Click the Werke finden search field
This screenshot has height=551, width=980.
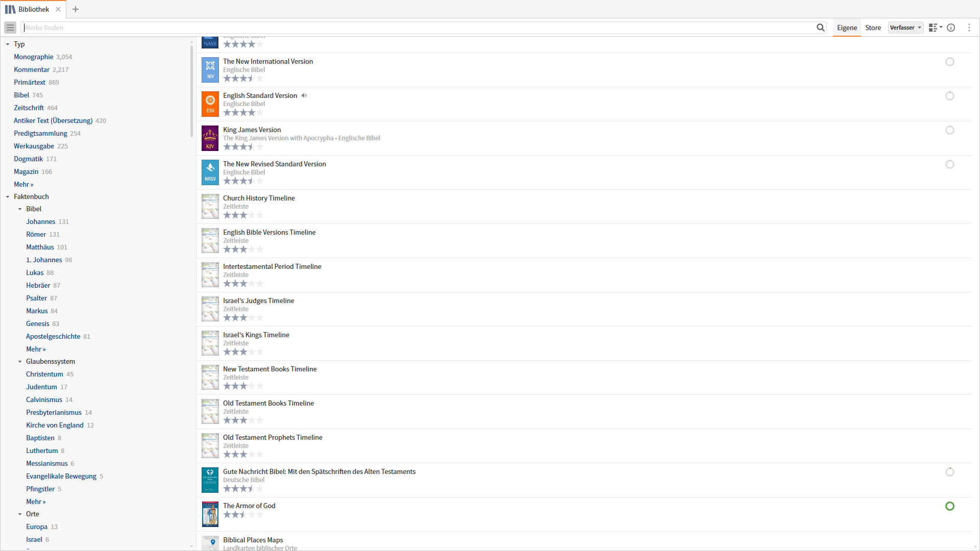419,28
